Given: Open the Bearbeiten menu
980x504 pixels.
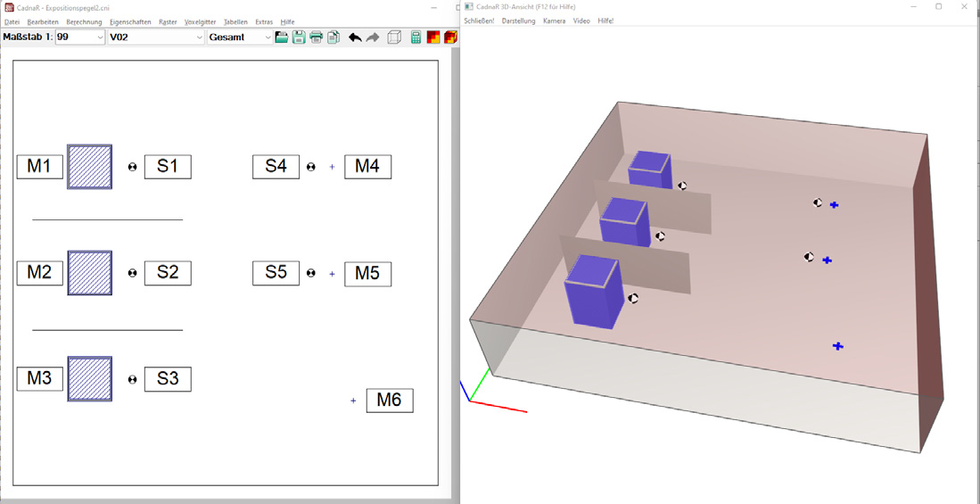Looking at the screenshot, I should click(43, 22).
